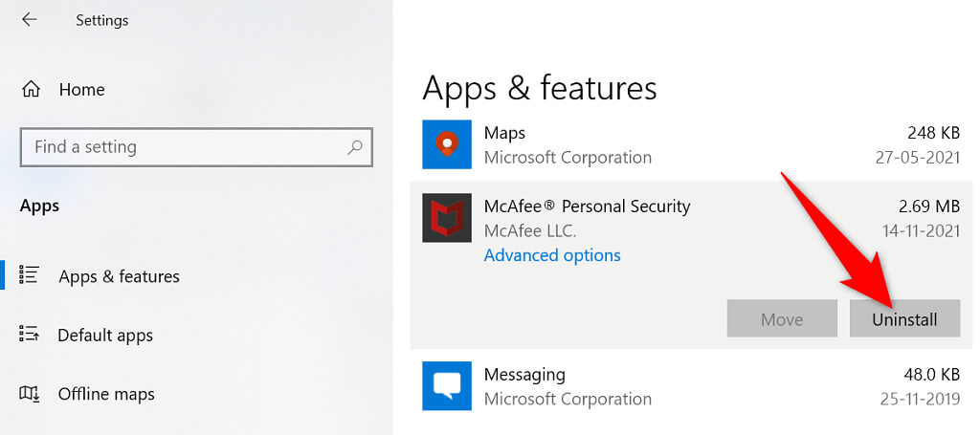This screenshot has width=980, height=435.
Task: Click the McAfee Personal Security name
Action: click(587, 207)
